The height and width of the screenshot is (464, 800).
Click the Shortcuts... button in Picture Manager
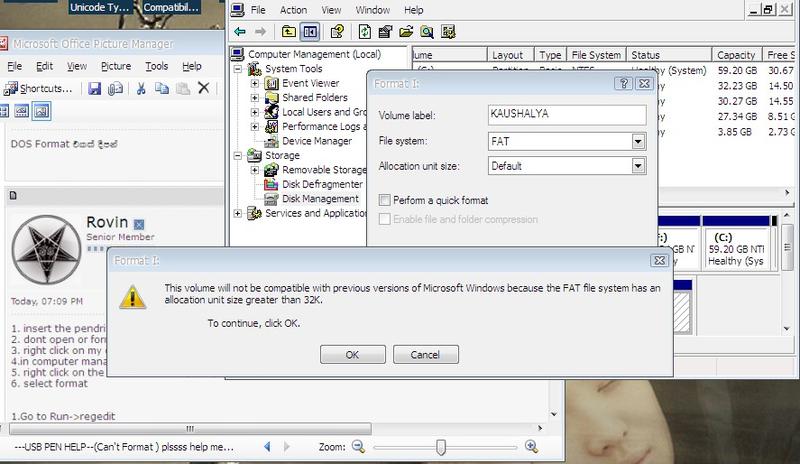pos(38,88)
